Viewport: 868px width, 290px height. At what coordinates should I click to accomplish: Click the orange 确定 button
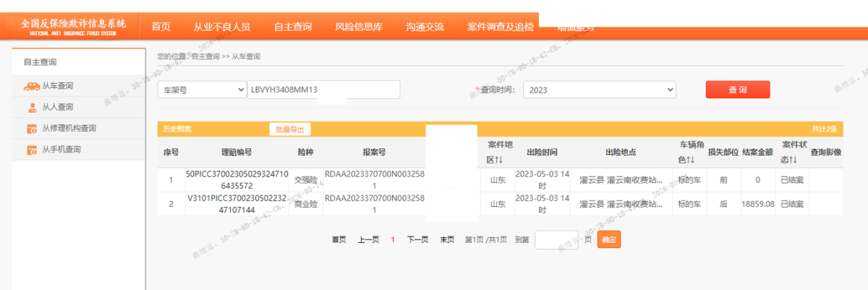[609, 239]
